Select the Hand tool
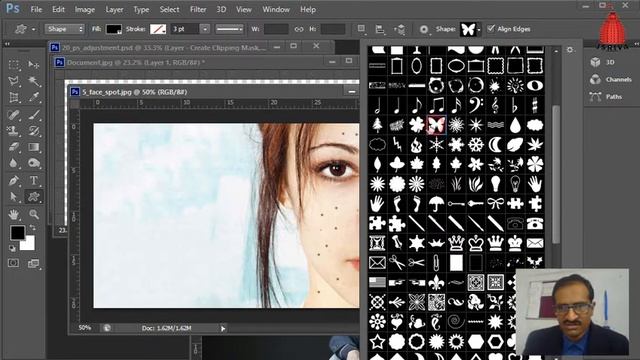The width and height of the screenshot is (640, 360). click(x=14, y=214)
